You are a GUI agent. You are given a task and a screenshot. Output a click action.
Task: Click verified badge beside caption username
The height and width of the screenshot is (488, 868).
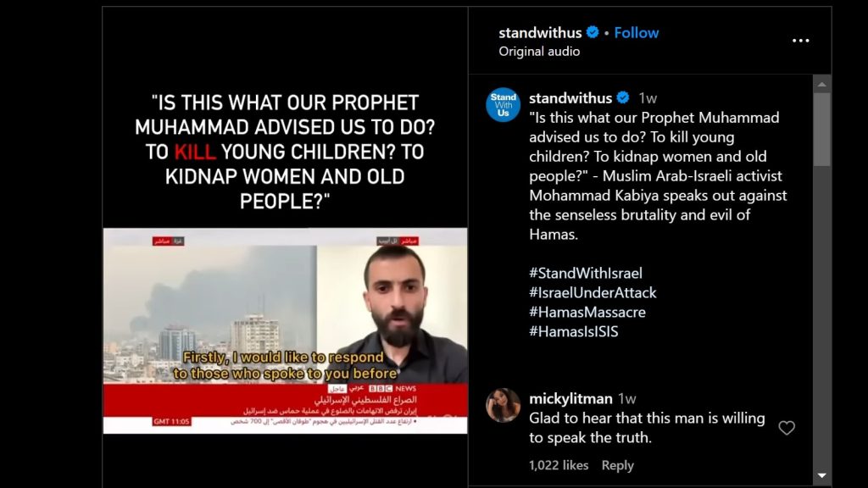623,98
